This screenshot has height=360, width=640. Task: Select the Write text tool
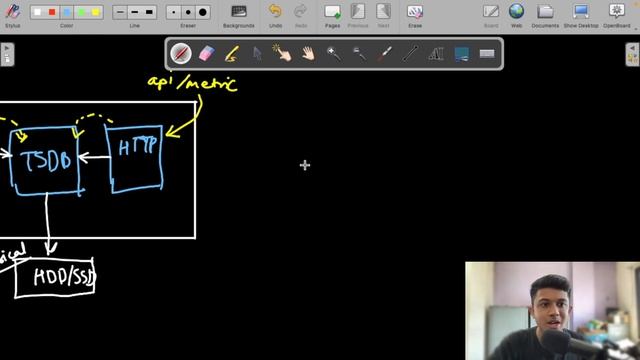click(436, 53)
